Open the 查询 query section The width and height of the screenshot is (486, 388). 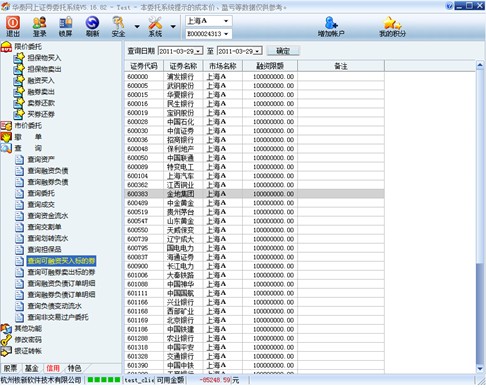click(28, 148)
